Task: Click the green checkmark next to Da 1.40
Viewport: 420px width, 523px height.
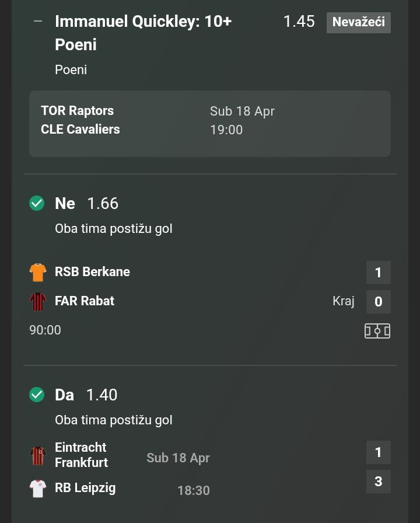Action: point(37,395)
